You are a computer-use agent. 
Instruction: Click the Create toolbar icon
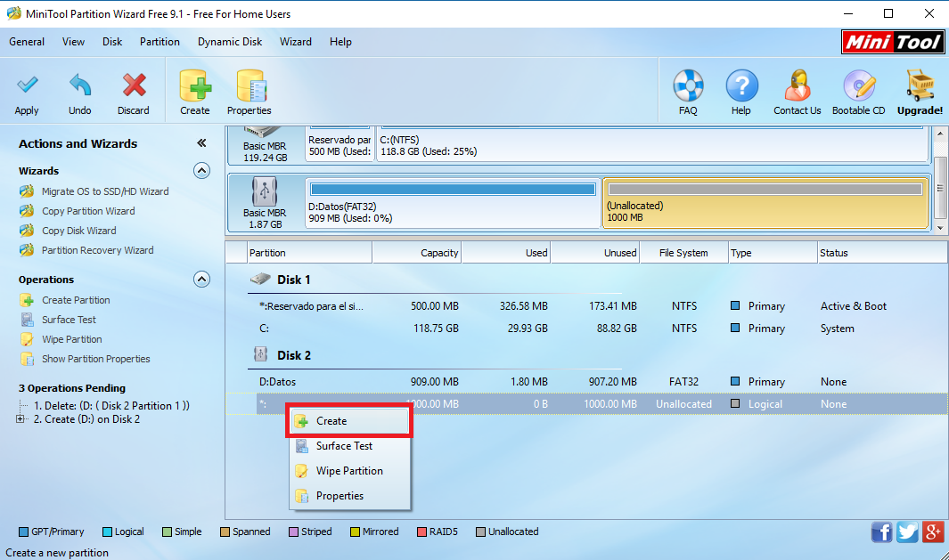[x=195, y=85]
